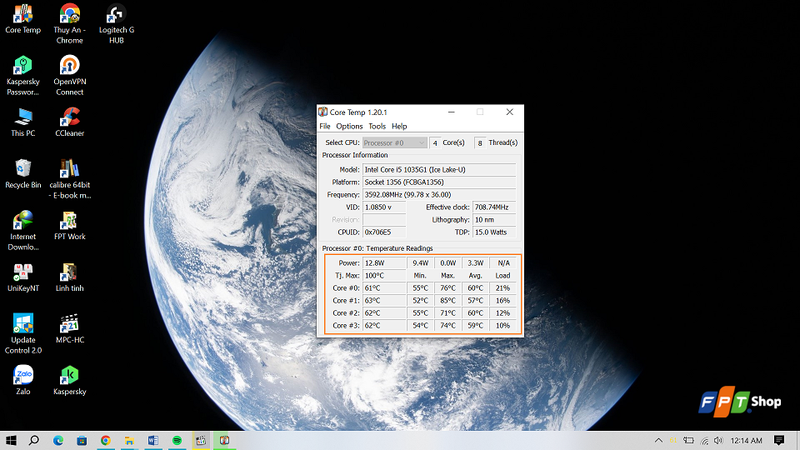Open Microsoft Edge from the taskbar
This screenshot has width=800, height=450.
tap(58, 440)
